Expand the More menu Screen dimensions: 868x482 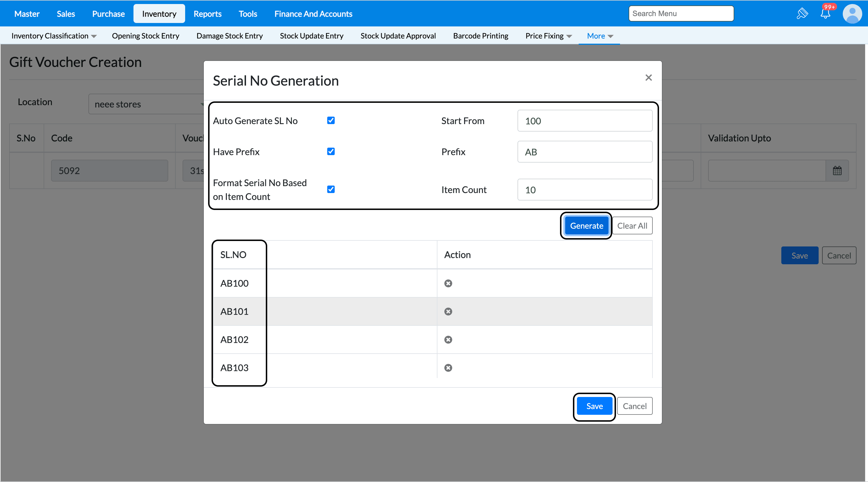tap(600, 36)
